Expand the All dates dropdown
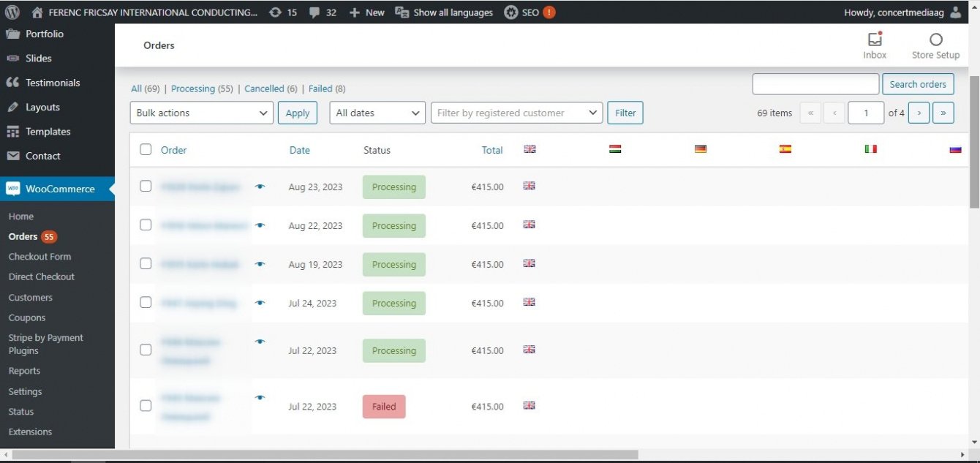Viewport: 980px width, 463px height. (377, 113)
